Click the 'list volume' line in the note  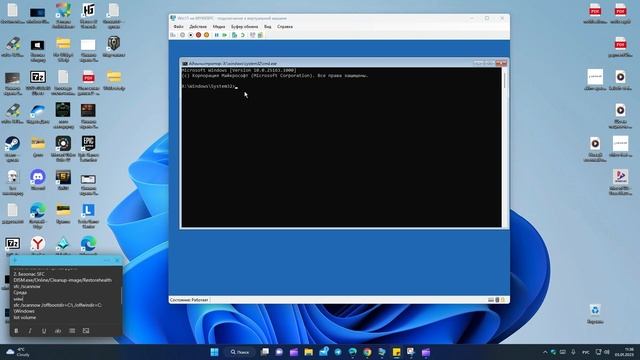tap(25, 317)
